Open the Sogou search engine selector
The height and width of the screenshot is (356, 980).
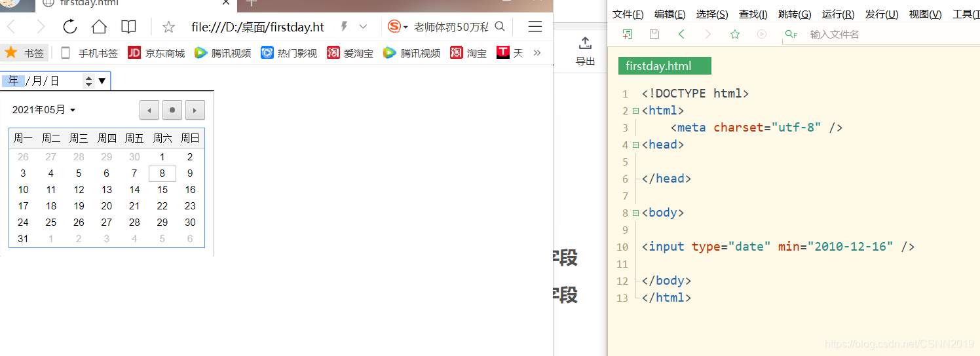tap(398, 27)
